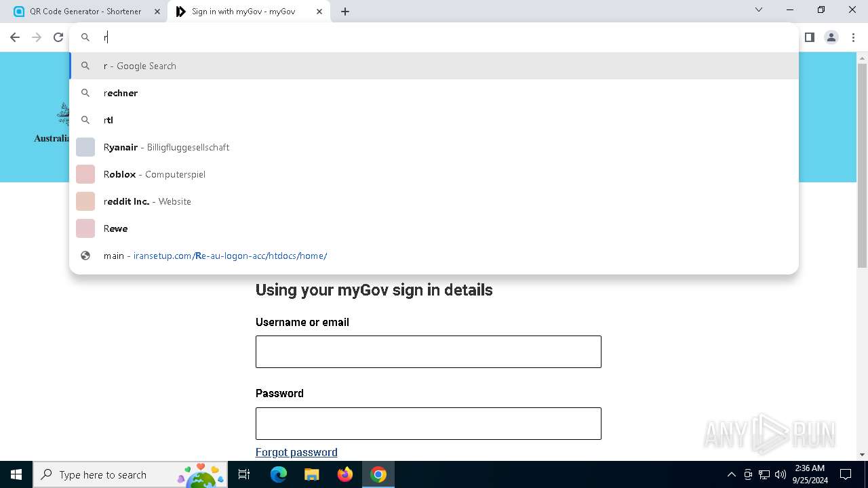Click the browser forward arrow
868x488 pixels.
click(x=37, y=37)
